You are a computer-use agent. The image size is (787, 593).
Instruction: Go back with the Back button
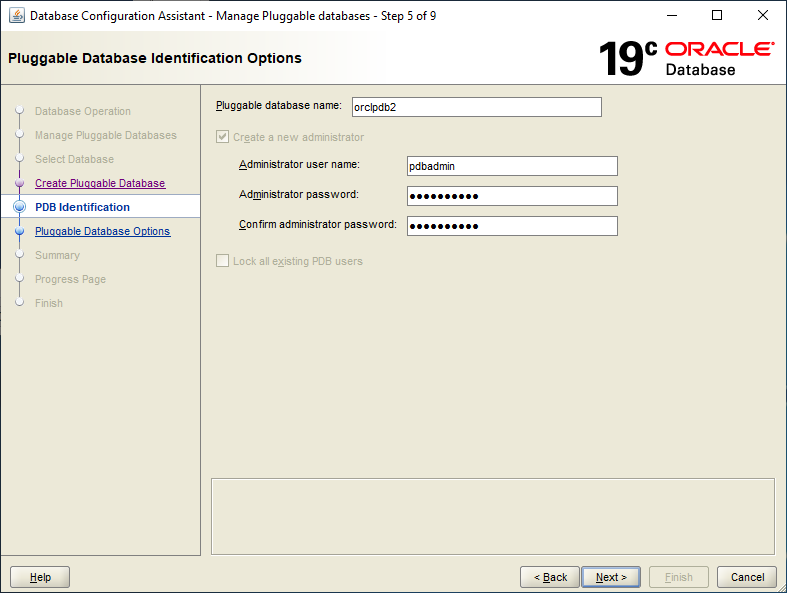coord(550,577)
